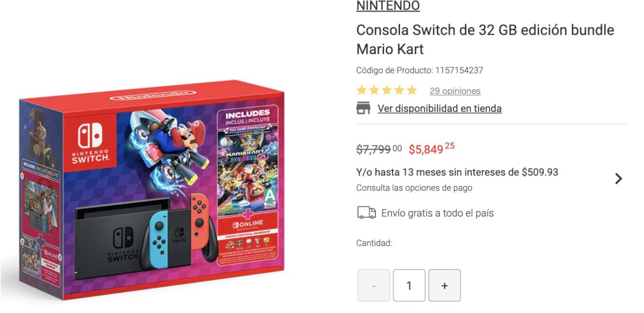
Task: Click the product title Consola Switch bundle
Action: coord(485,39)
